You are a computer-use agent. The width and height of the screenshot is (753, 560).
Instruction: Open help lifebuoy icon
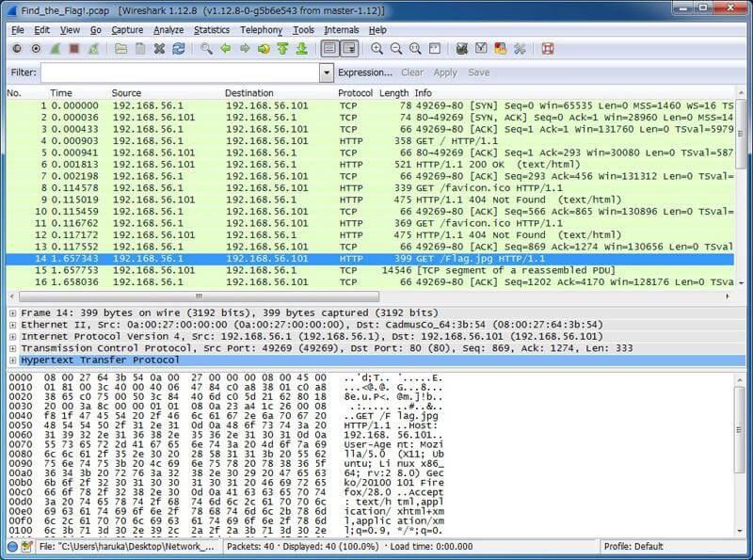coord(548,49)
